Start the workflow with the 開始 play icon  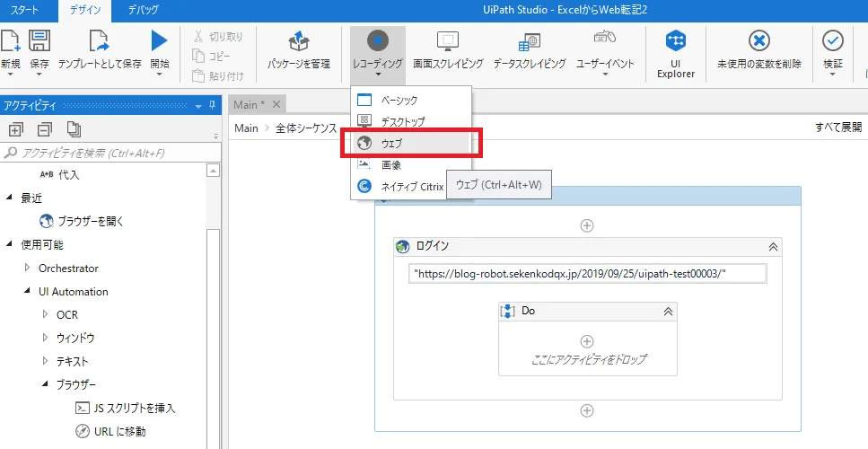pyautogui.click(x=160, y=40)
